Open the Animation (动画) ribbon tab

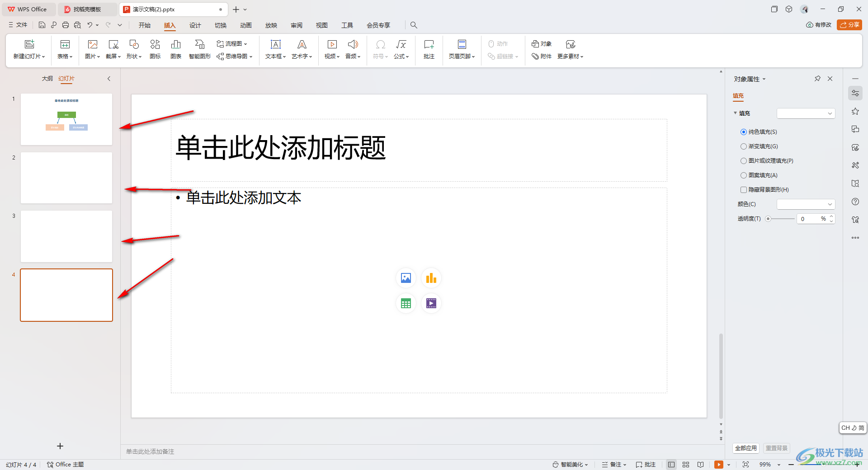(246, 25)
